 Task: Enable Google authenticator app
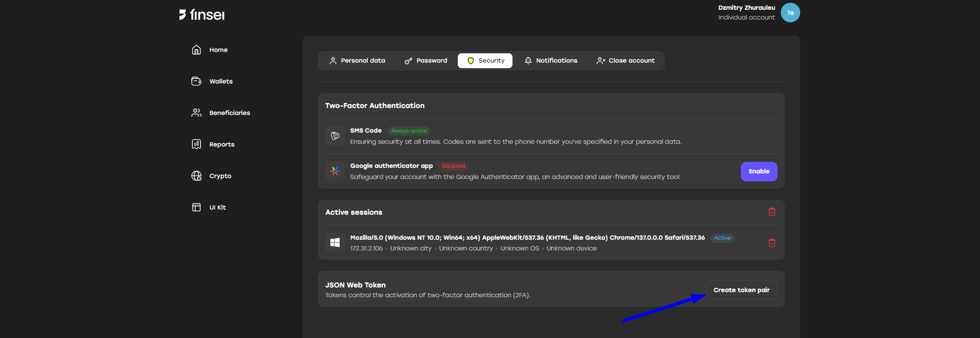(x=759, y=172)
